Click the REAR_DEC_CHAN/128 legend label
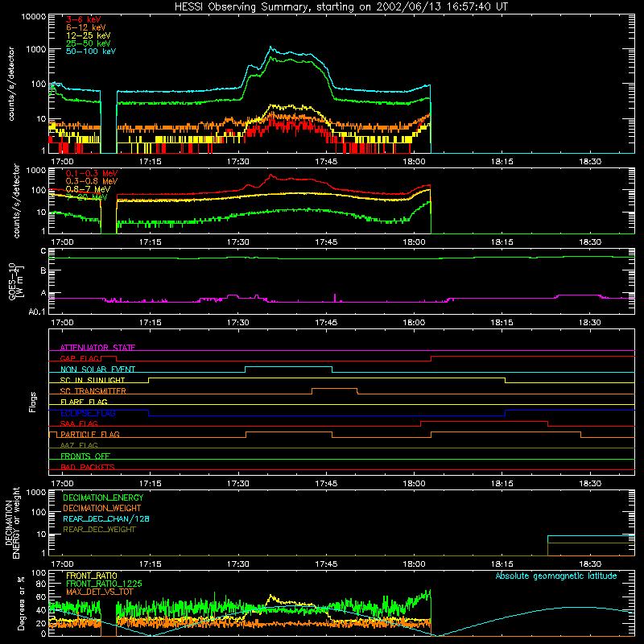644x644 pixels. 106,518
